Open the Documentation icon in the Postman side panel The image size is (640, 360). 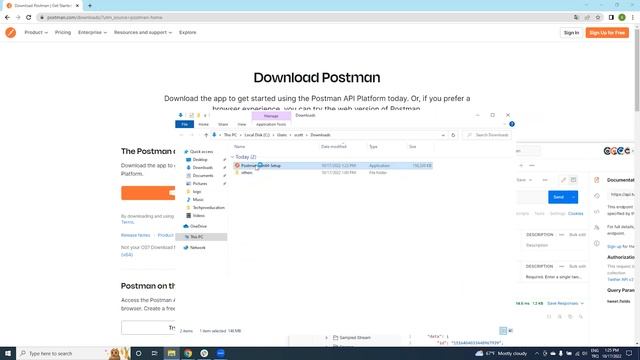pyautogui.click(x=597, y=180)
